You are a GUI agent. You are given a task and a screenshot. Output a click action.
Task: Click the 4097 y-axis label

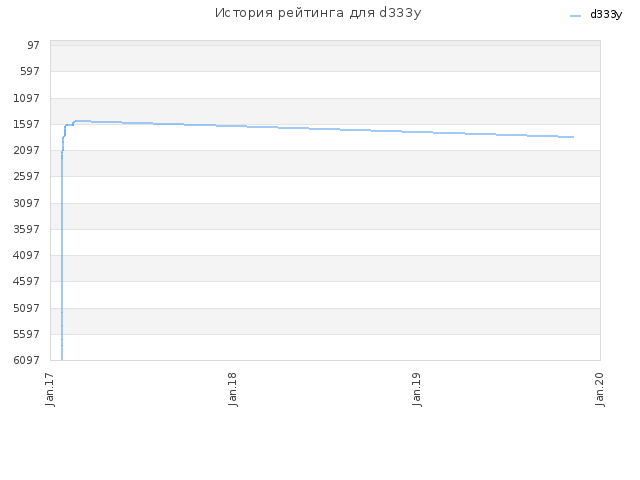27,255
